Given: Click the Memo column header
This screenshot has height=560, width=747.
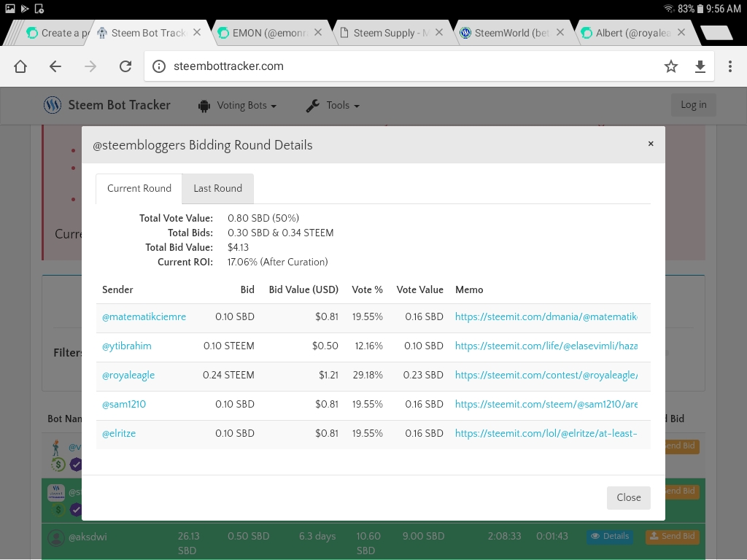Looking at the screenshot, I should [x=469, y=289].
